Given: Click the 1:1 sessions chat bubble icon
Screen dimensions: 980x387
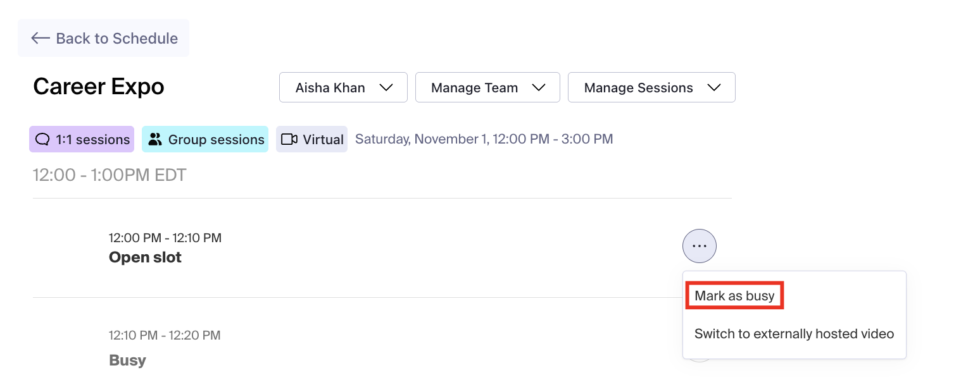Looking at the screenshot, I should pyautogui.click(x=43, y=140).
